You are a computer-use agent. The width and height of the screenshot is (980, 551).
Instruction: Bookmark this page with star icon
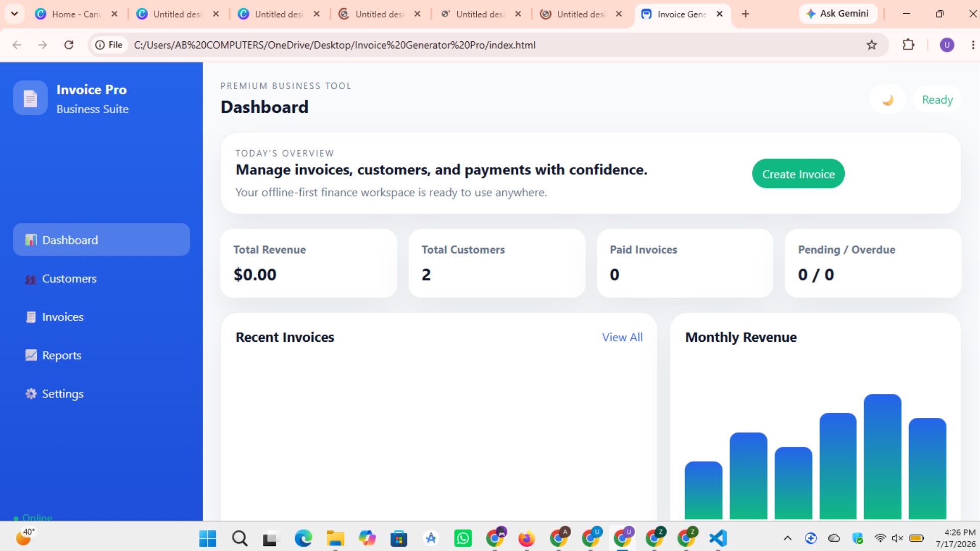point(872,45)
